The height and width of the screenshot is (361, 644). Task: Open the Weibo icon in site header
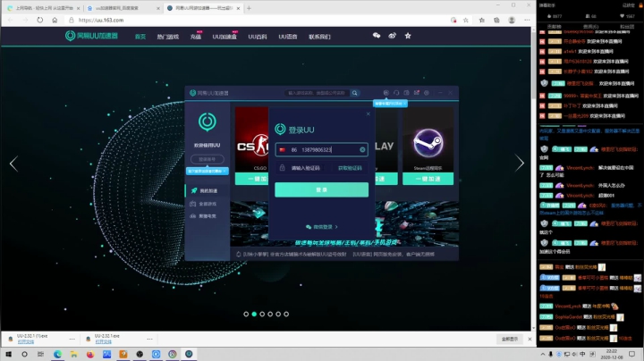click(393, 36)
